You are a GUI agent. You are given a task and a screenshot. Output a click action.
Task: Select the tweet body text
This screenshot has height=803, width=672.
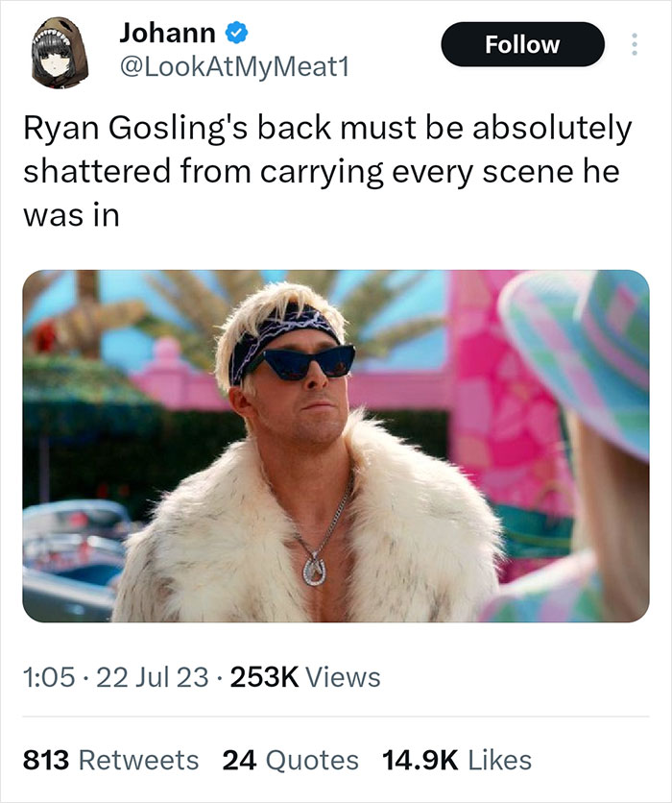click(288, 168)
